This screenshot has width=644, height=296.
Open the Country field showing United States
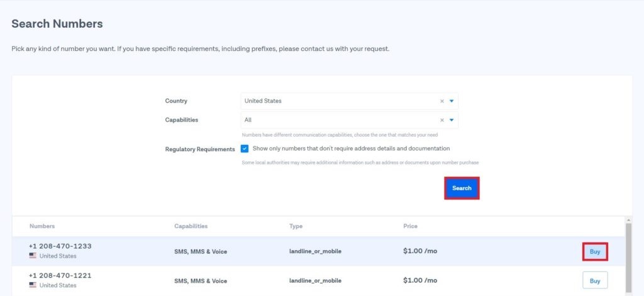coord(349,101)
